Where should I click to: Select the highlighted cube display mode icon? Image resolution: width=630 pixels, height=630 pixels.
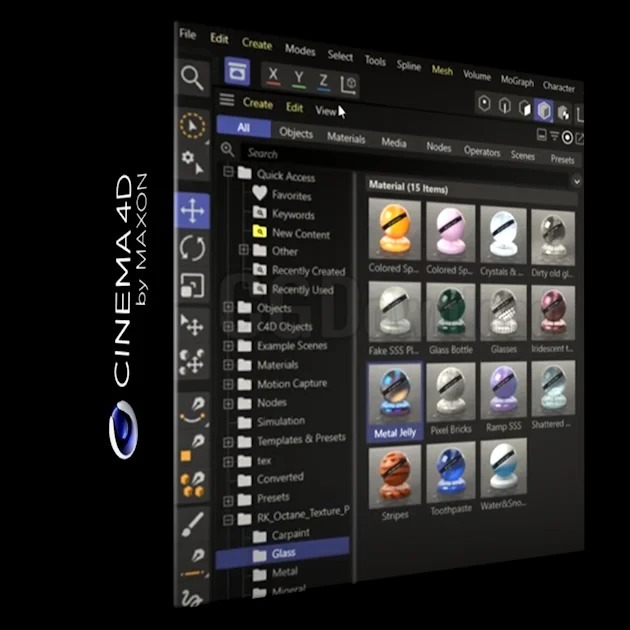pos(544,110)
